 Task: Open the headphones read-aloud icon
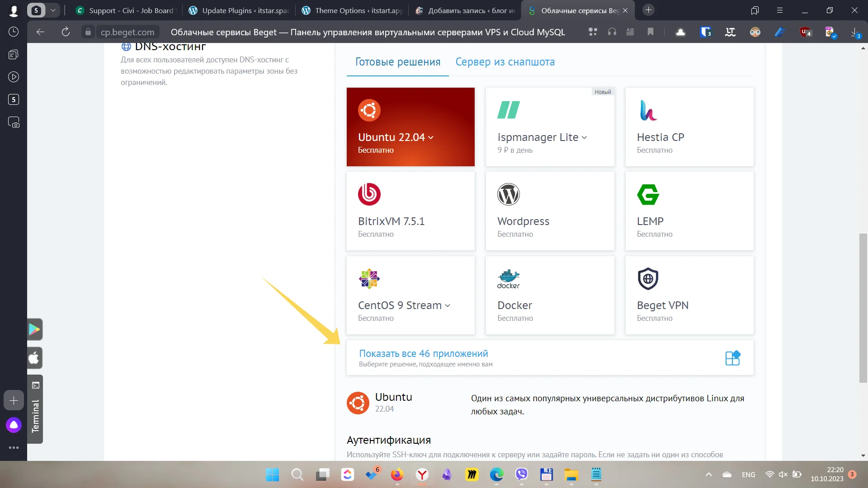pos(612,32)
